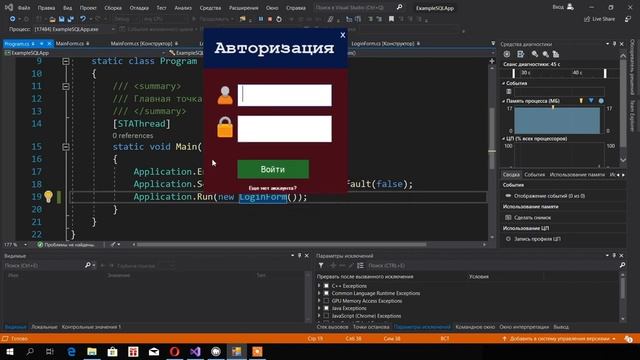Click Сделать снимок in diagnostics

tap(532, 218)
